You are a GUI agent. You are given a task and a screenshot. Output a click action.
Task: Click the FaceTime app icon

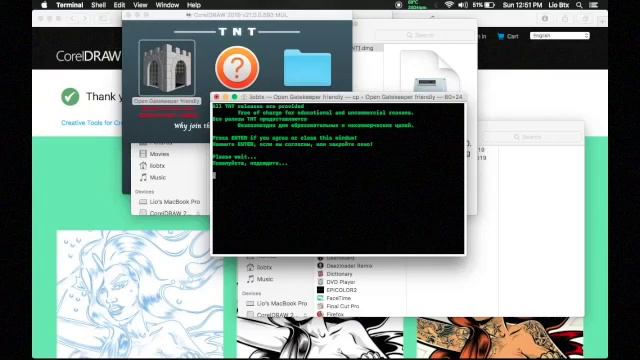click(320, 298)
